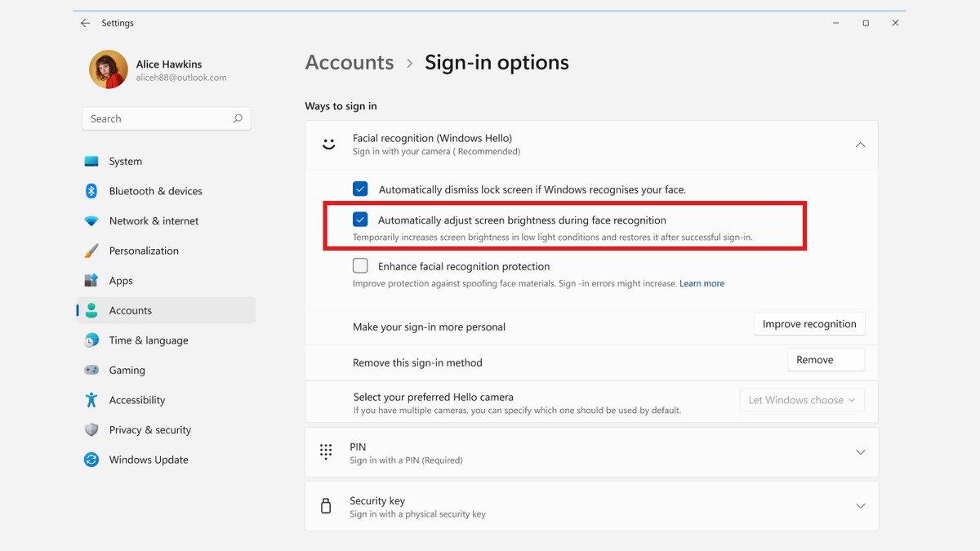
Task: Click the Bluetooth icon in sidebar
Action: point(91,191)
